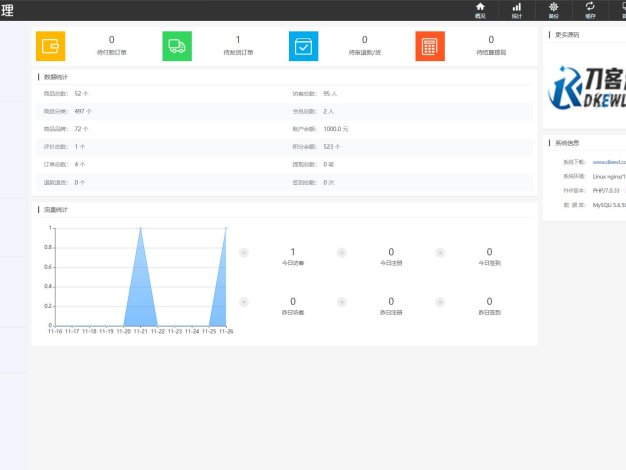Click the round icon beside 昨日签到
This screenshot has height=470, width=626.
[x=439, y=302]
